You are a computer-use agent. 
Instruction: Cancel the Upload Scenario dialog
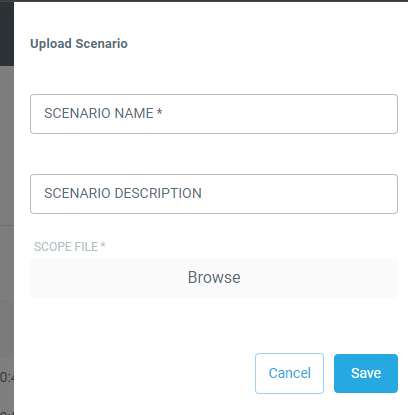coord(289,373)
